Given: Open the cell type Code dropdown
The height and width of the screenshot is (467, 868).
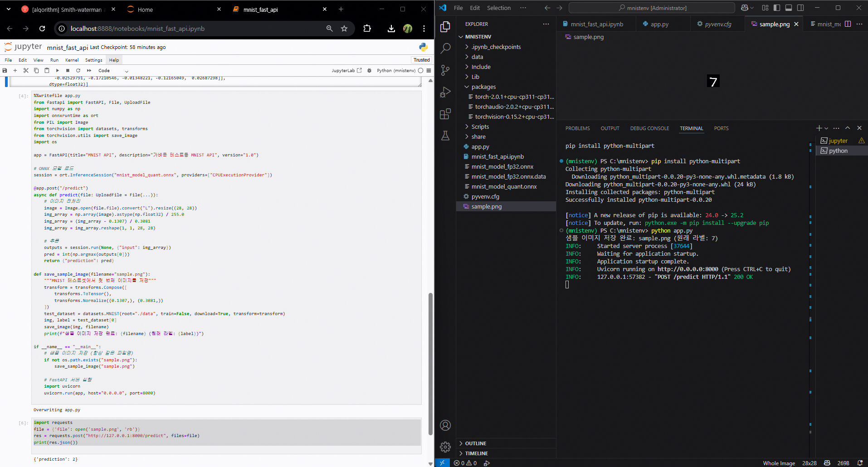Looking at the screenshot, I should (113, 71).
